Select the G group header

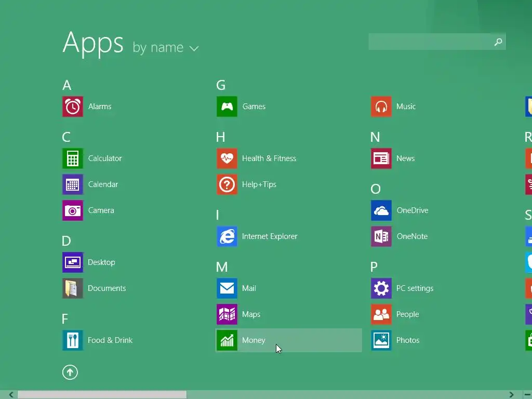click(x=221, y=85)
